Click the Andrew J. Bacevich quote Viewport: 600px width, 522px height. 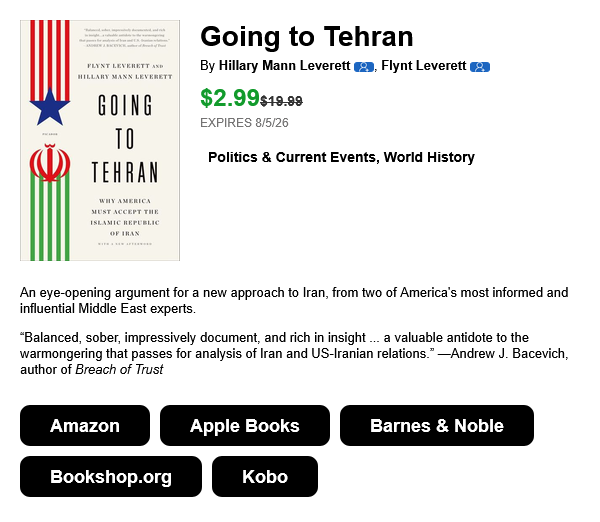(294, 353)
